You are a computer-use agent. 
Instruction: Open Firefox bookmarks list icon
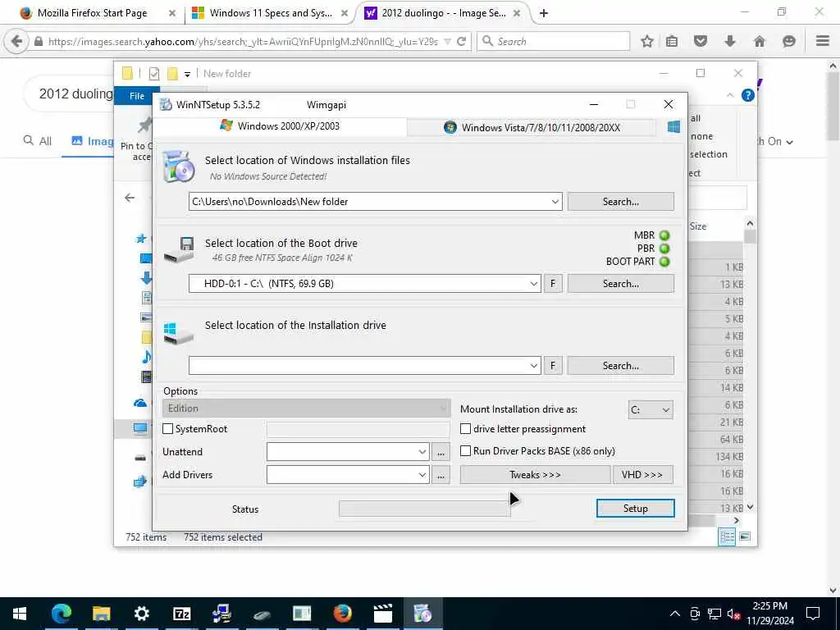672,41
